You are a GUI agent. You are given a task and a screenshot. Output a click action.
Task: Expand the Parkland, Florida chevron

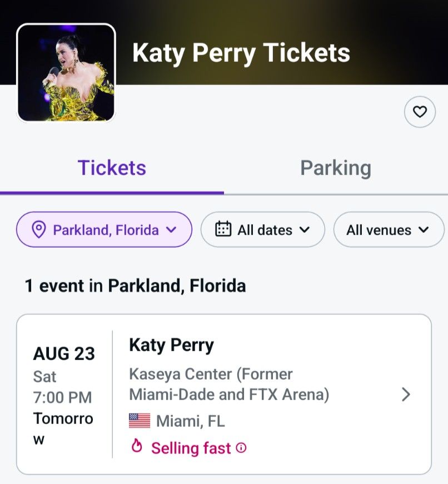point(171,229)
